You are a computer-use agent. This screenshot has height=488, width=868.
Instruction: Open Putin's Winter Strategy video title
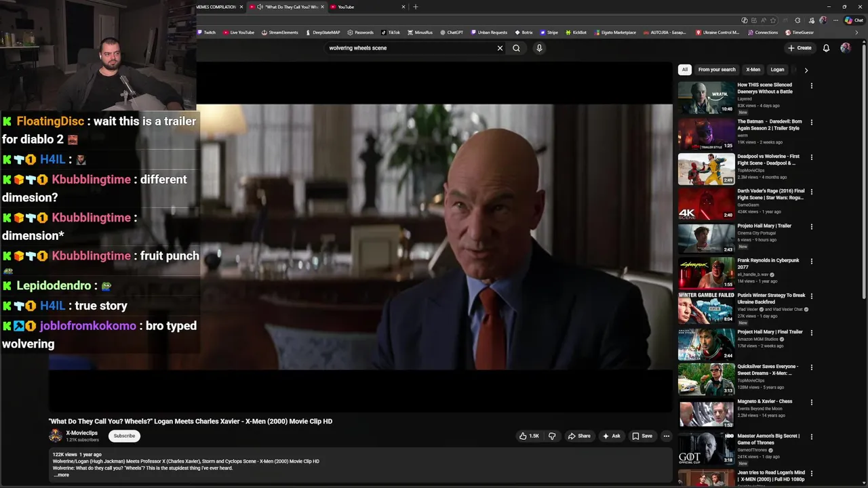(x=771, y=299)
